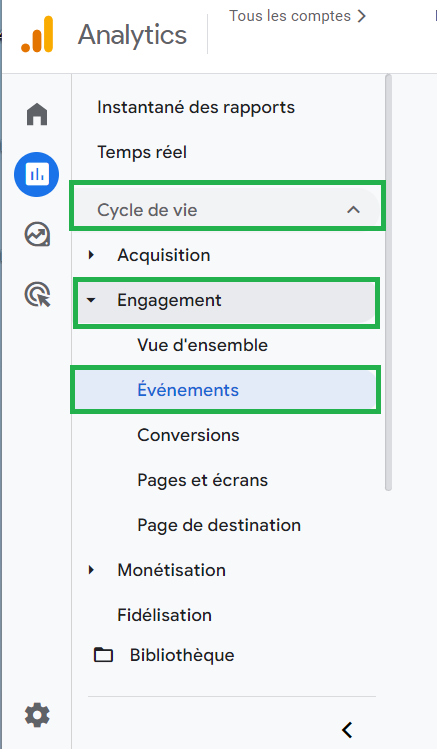437x749 pixels.
Task: Open the Explore icon with trend line
Action: point(37,235)
